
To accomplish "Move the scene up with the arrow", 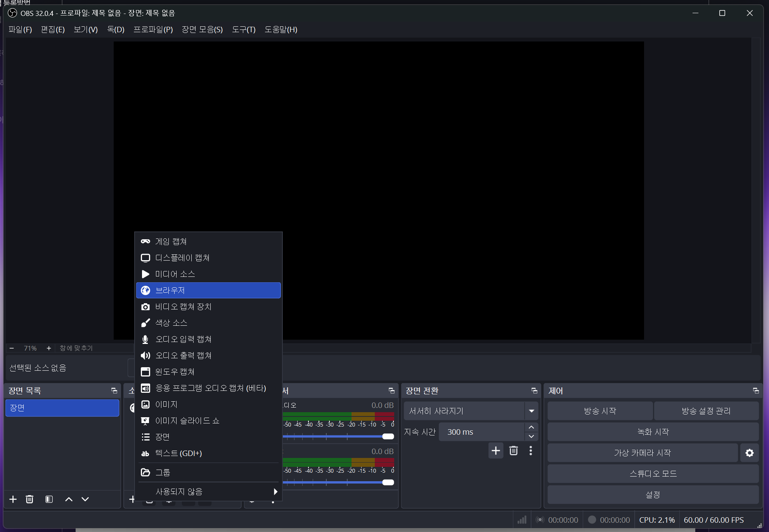I will pos(69,499).
